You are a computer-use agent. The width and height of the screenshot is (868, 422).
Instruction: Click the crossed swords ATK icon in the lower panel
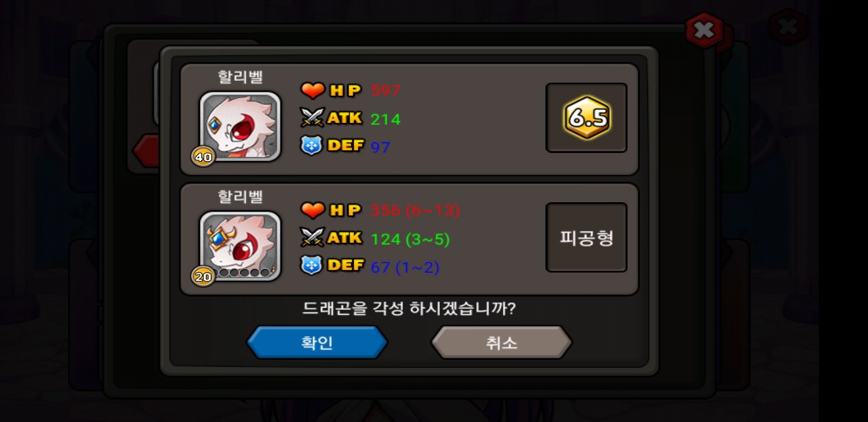[312, 237]
